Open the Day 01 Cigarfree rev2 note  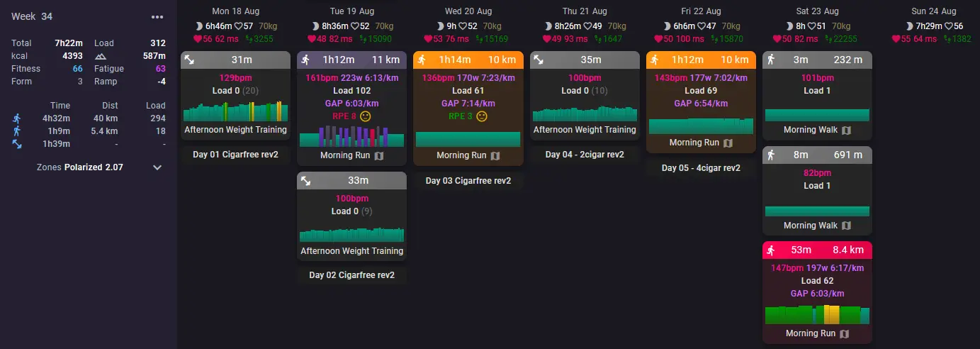pyautogui.click(x=235, y=154)
